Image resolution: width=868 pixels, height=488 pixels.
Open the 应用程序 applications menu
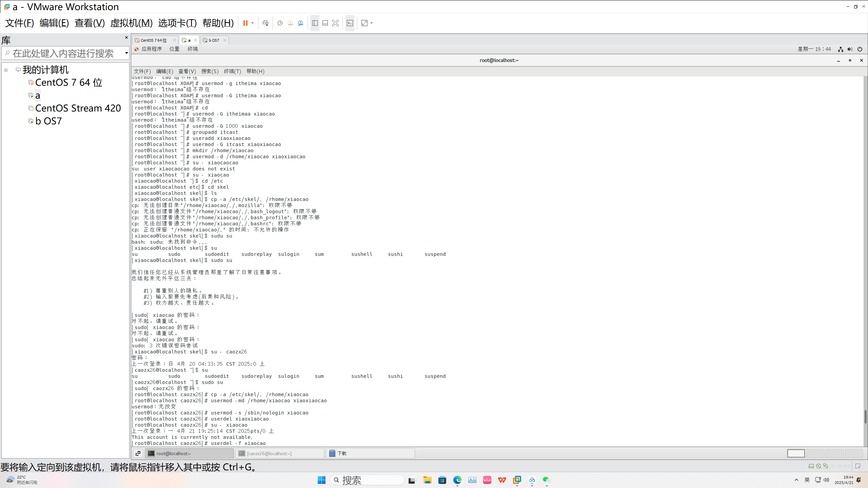click(x=151, y=49)
